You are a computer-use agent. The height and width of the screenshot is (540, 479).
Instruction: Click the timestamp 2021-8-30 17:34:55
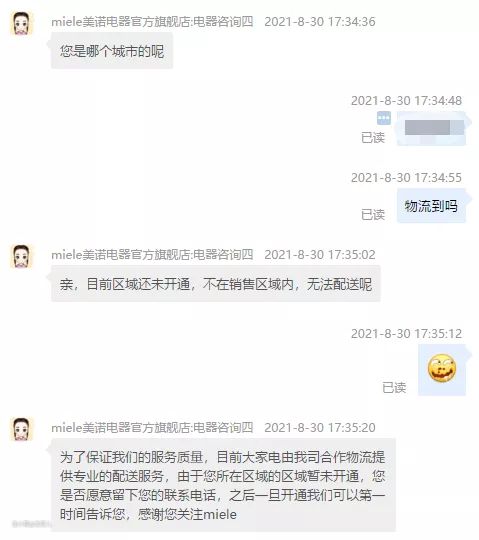406,177
